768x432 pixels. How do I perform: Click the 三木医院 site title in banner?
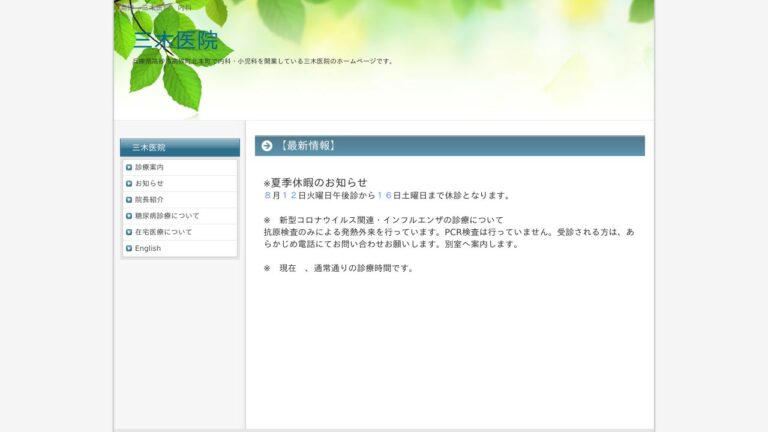pos(175,41)
